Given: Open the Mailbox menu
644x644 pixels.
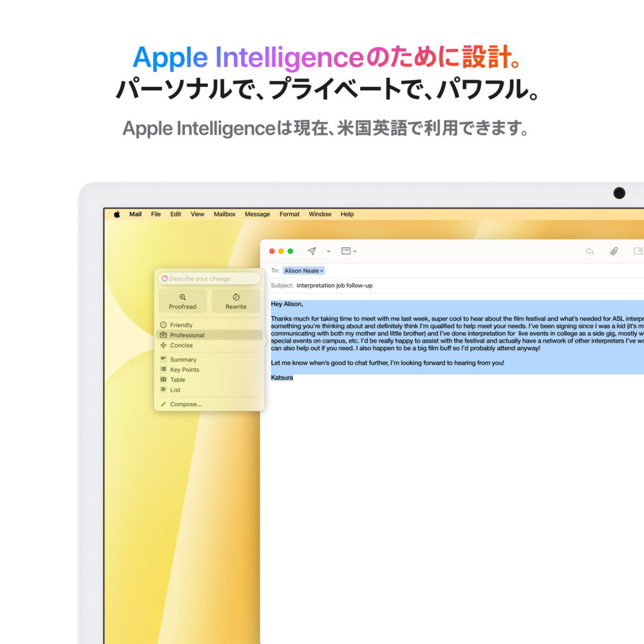Looking at the screenshot, I should (224, 214).
